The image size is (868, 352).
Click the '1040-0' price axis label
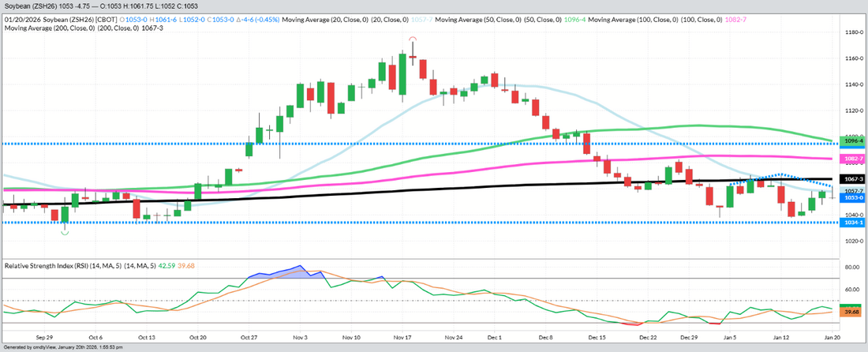854,215
